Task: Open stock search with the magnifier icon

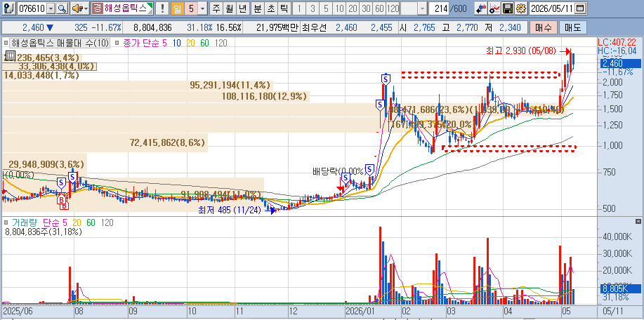Action: pos(62,8)
